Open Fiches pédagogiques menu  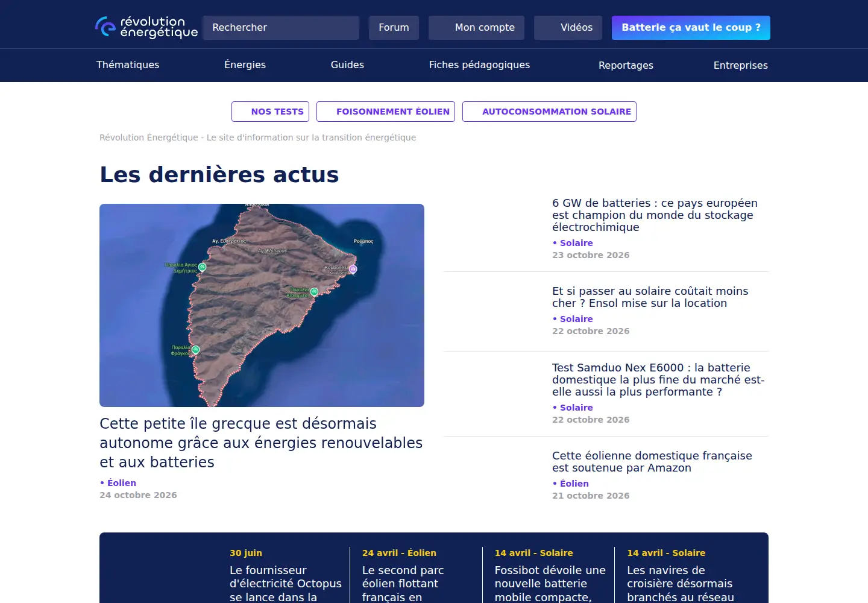[x=479, y=65]
